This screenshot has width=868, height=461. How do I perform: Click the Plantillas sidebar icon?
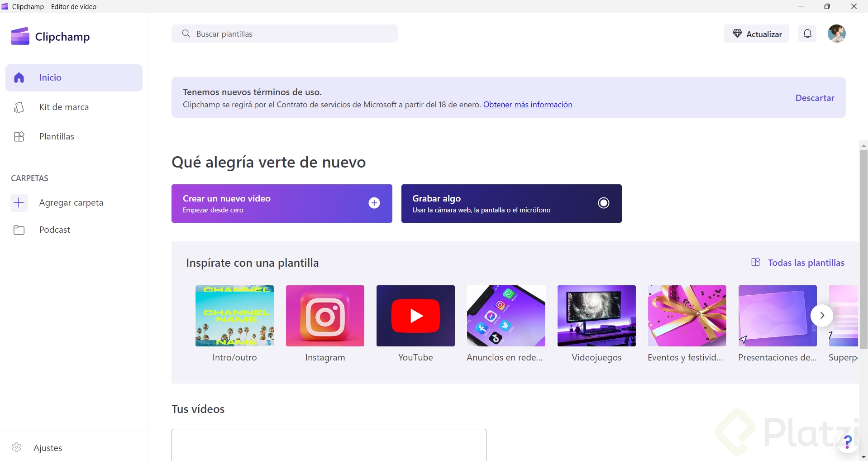click(x=19, y=137)
